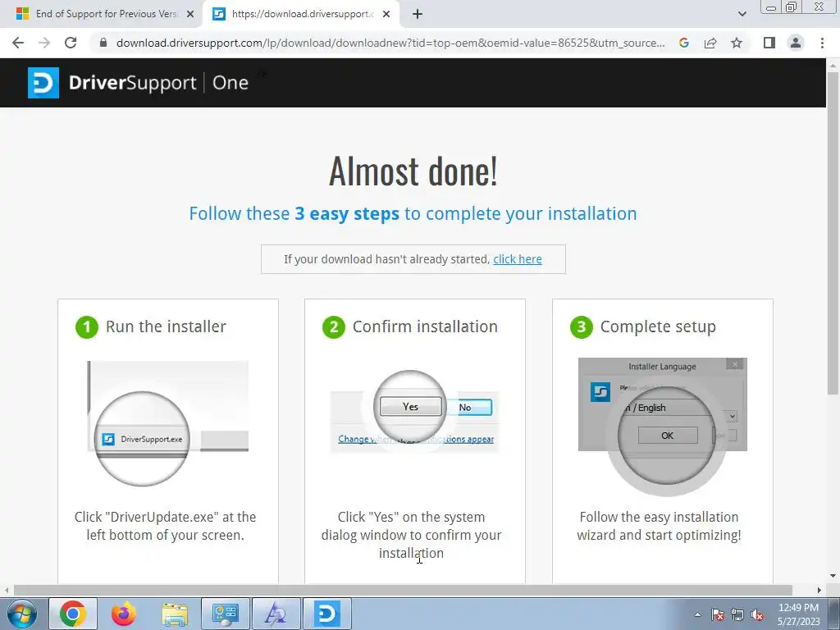This screenshot has width=840, height=630.
Task: Click 'Confirm installation' heading text
Action: coord(425,326)
